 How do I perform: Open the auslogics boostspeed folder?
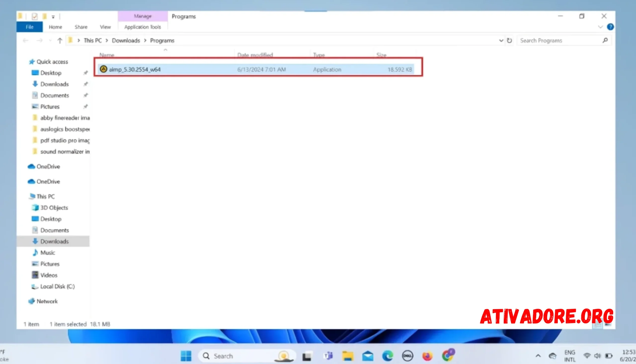[65, 129]
